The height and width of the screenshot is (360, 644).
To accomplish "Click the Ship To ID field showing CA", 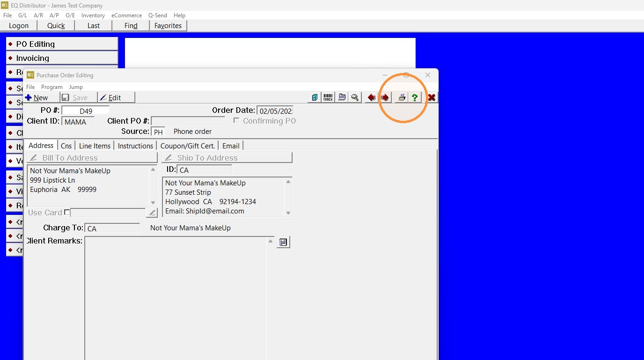I will [205, 170].
